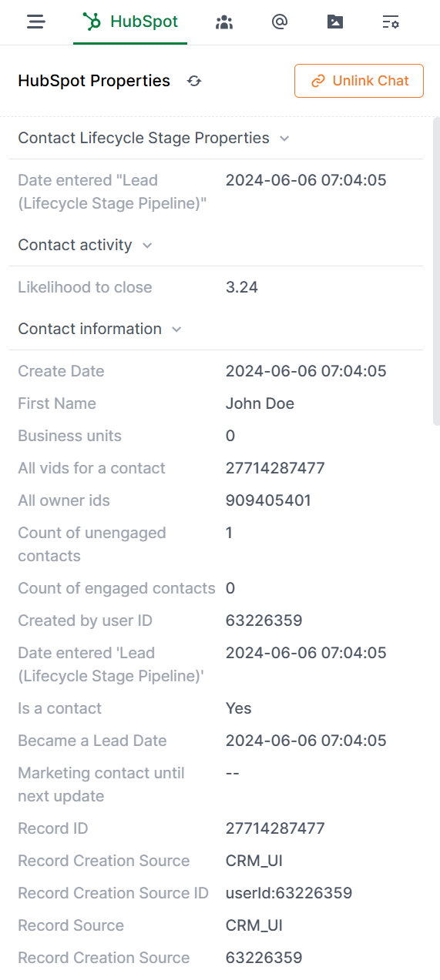Collapse the Contact activity section
Viewport: 440px width, 980px height.
(x=147, y=246)
